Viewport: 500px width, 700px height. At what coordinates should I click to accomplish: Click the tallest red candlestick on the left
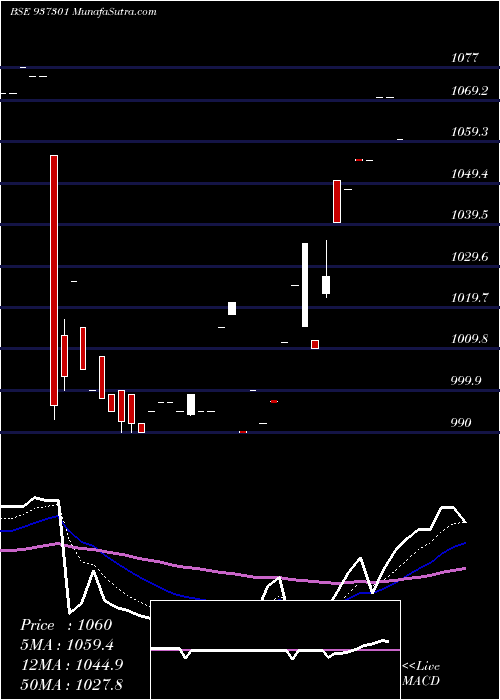54,280
